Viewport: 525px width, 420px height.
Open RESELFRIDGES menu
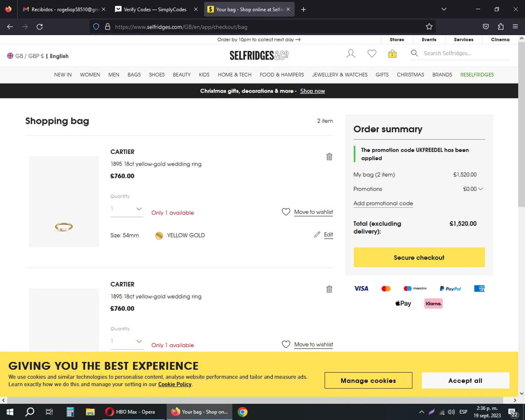point(477,75)
